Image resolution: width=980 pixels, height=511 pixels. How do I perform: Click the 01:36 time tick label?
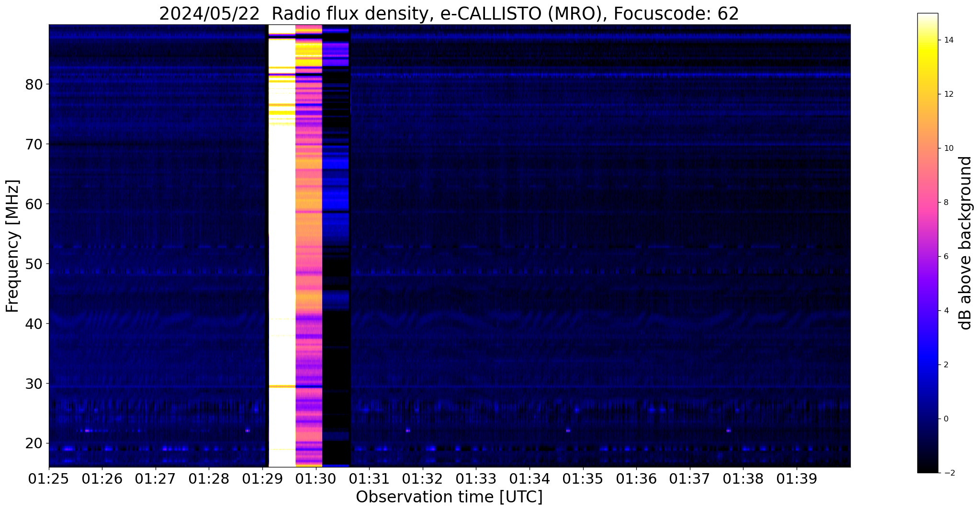pyautogui.click(x=636, y=478)
